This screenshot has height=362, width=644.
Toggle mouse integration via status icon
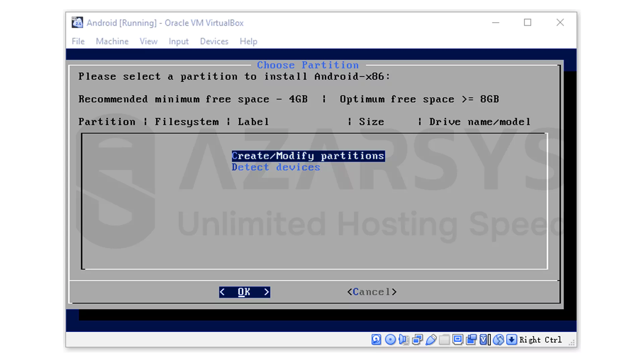(499, 340)
